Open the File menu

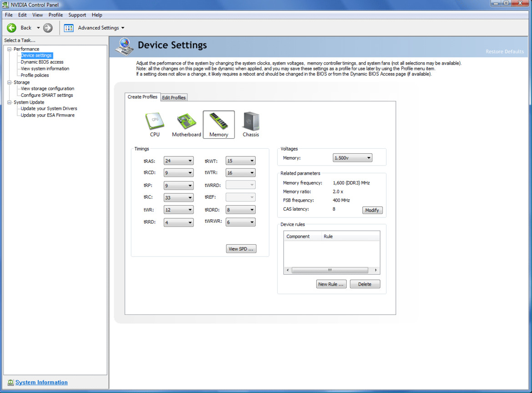click(9, 15)
